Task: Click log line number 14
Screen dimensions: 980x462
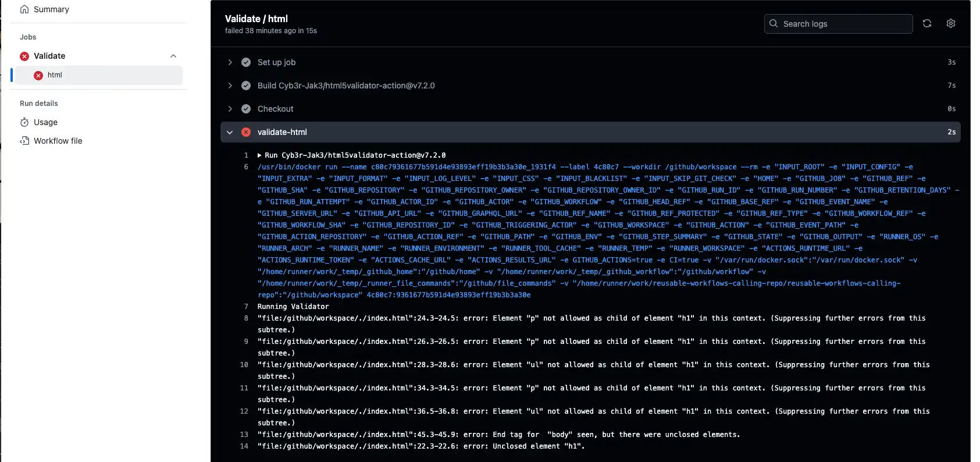Action: click(x=244, y=446)
